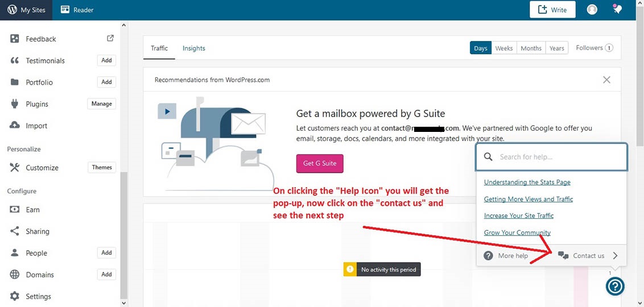The height and width of the screenshot is (307, 644).
Task: Select the Years period
Action: pos(557,48)
